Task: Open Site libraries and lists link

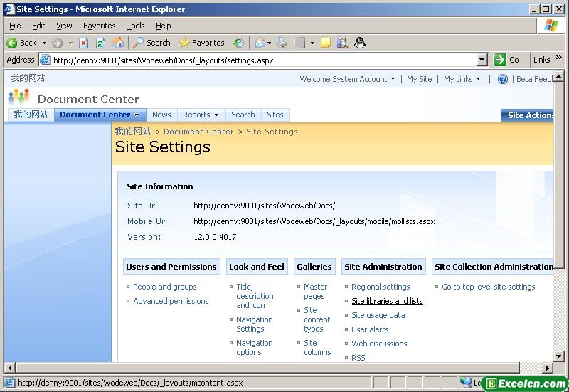Action: tap(387, 301)
